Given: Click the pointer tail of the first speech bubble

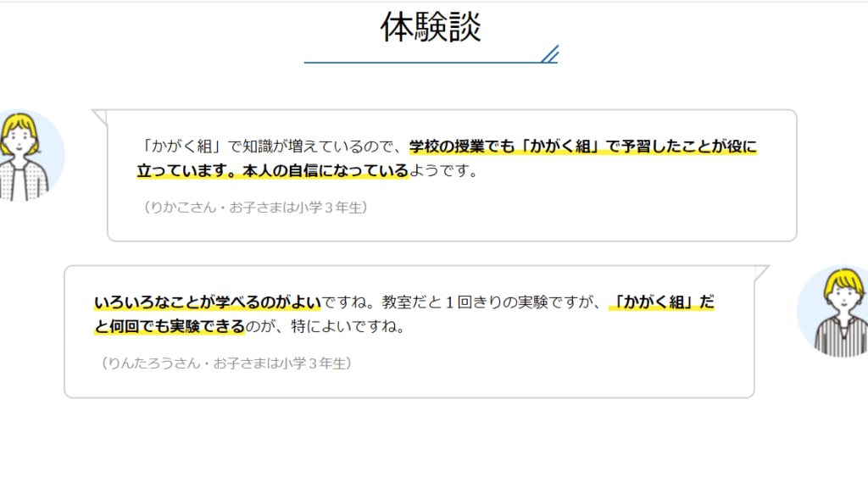Looking at the screenshot, I should [x=100, y=117].
